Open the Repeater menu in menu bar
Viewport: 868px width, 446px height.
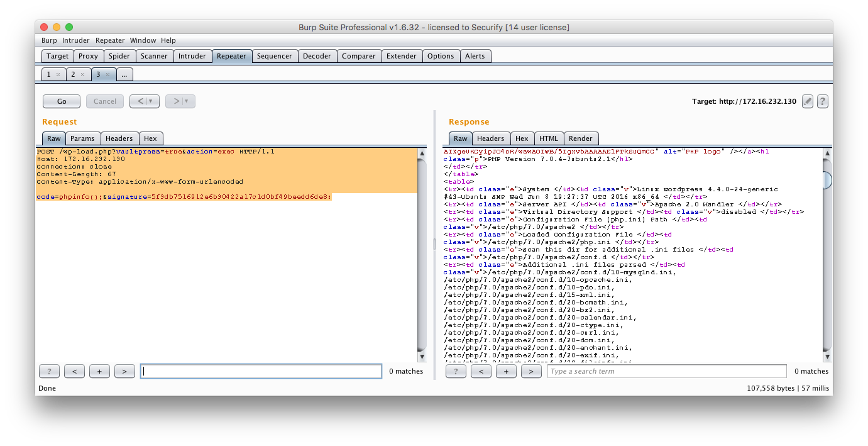[x=110, y=40]
